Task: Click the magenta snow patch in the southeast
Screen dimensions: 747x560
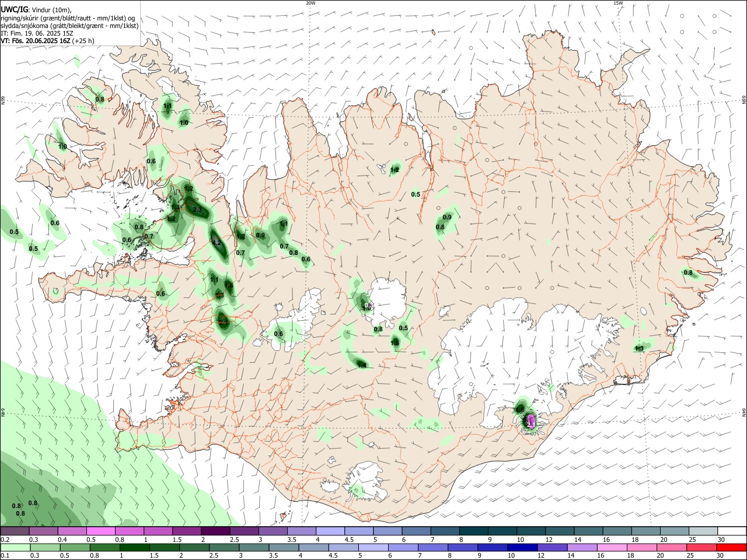Action: coord(531,421)
